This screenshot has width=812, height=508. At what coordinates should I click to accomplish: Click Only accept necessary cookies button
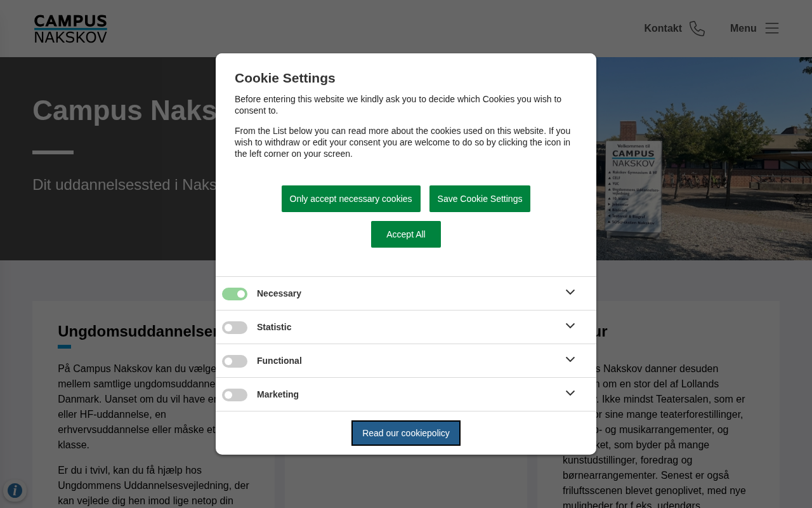(x=351, y=199)
